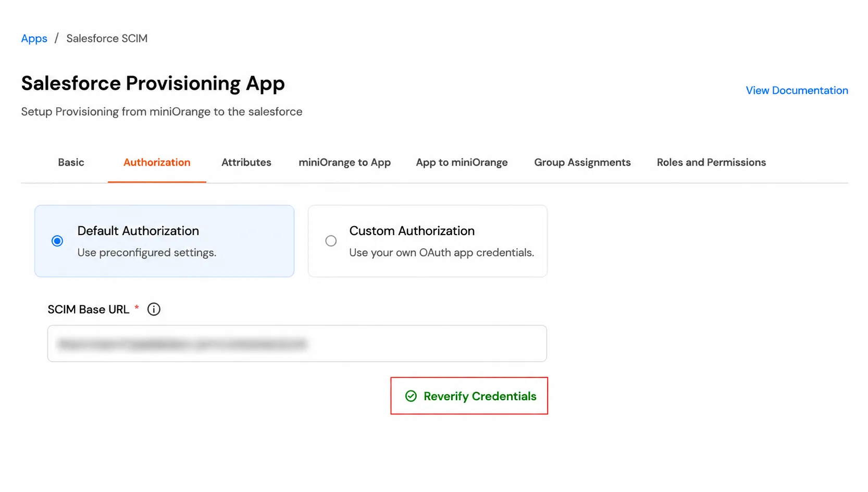Click the SCIM Base URL info icon
This screenshot has height=492, width=868.
(x=154, y=309)
